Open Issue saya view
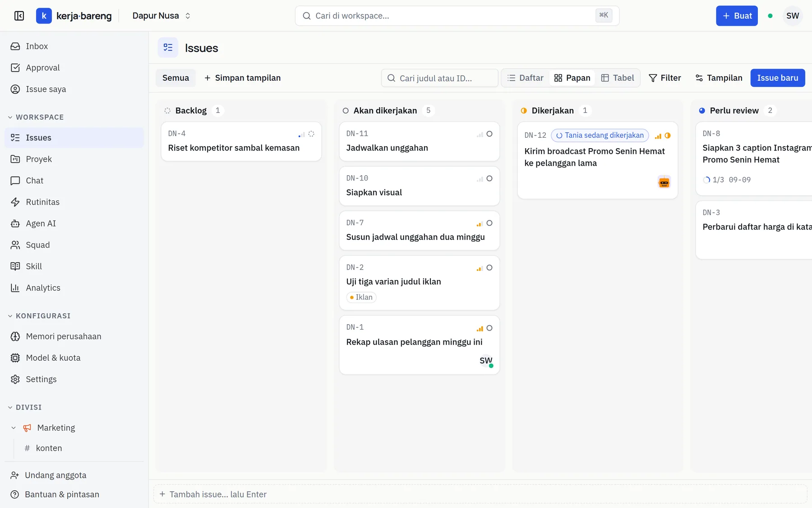812x508 pixels. click(74, 89)
